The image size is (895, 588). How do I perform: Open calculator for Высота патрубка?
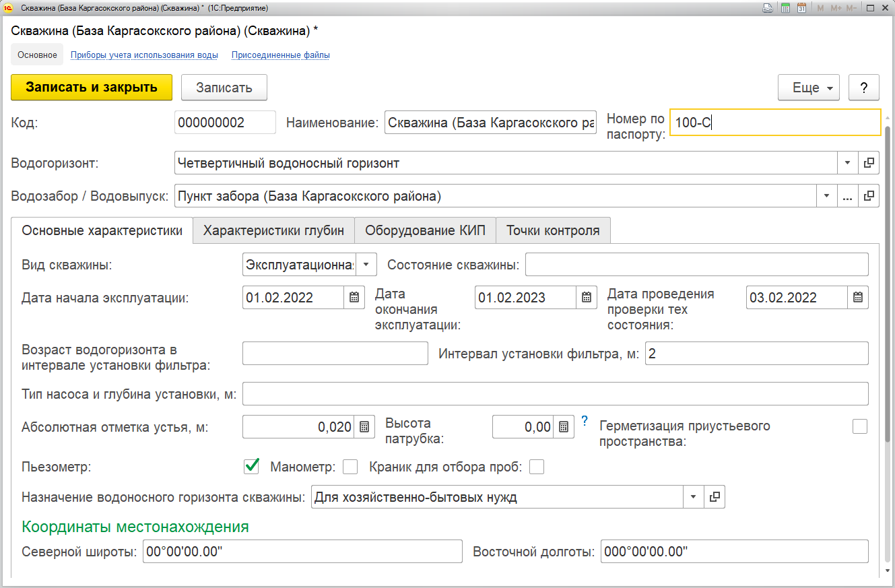coord(564,427)
